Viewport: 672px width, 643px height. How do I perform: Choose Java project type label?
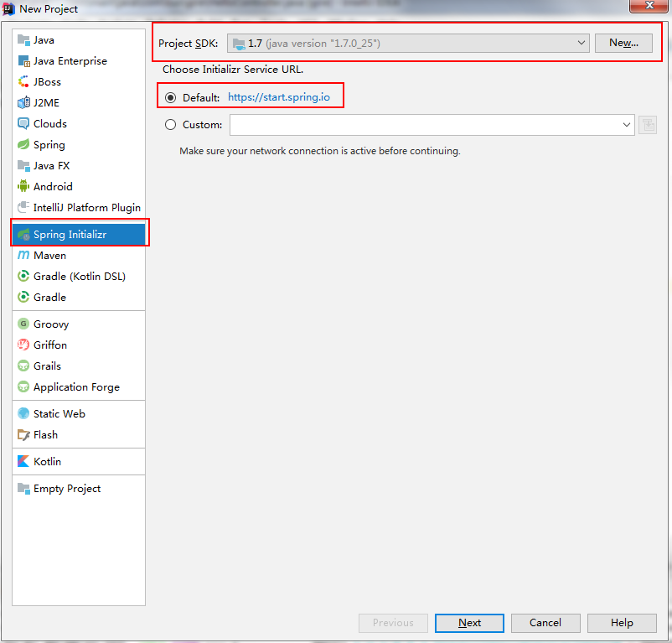pos(44,40)
